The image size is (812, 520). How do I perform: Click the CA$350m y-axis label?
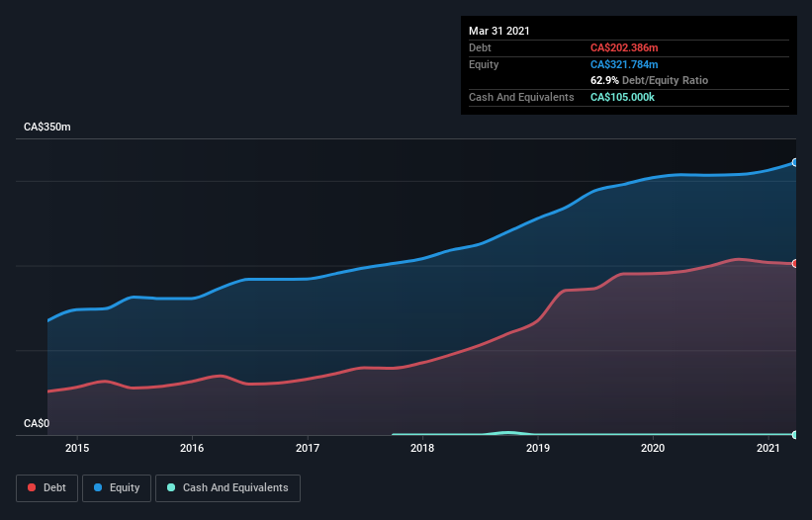[47, 127]
